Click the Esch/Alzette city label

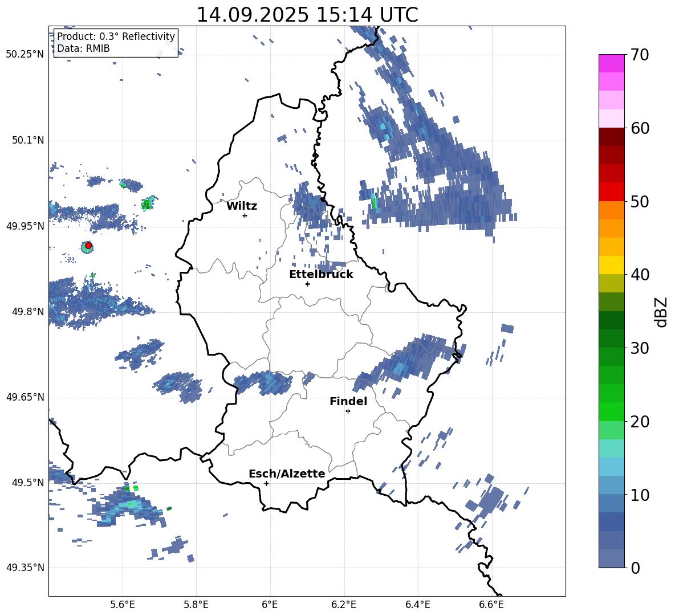point(287,474)
